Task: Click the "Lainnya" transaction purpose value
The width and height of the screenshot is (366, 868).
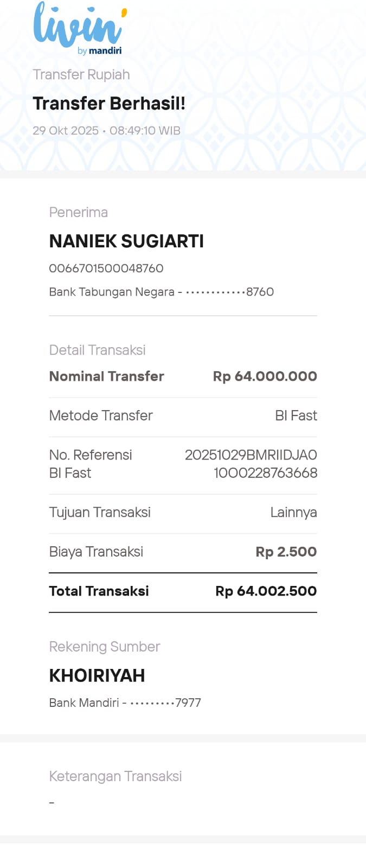Action: click(293, 512)
